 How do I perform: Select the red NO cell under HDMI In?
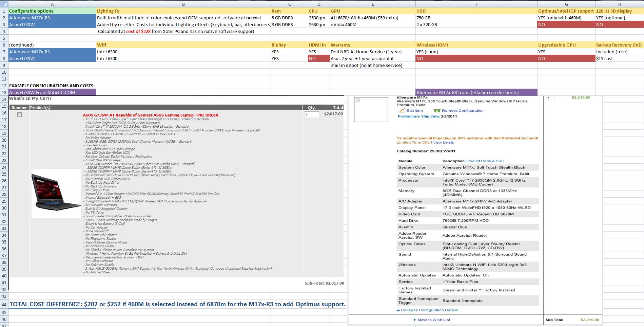[x=319, y=58]
